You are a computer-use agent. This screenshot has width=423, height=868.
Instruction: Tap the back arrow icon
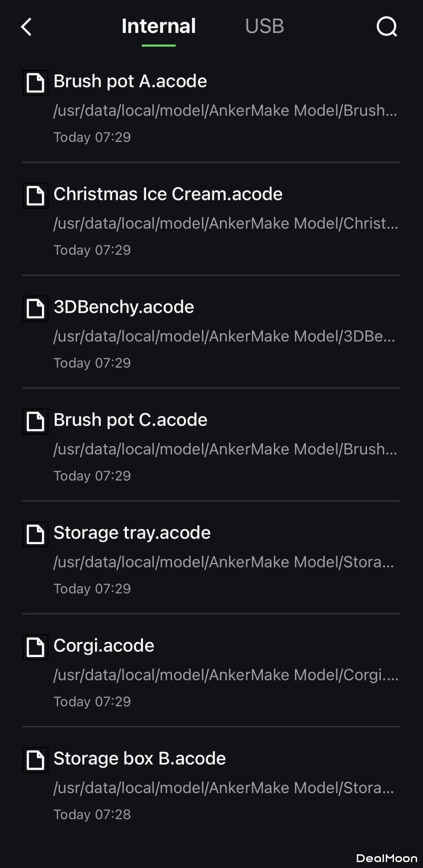pos(26,27)
